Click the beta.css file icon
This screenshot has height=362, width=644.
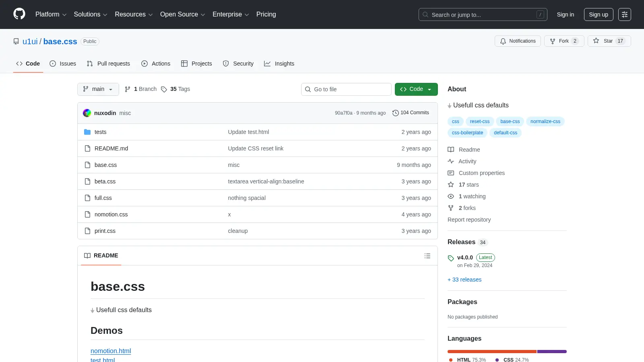pyautogui.click(x=87, y=181)
